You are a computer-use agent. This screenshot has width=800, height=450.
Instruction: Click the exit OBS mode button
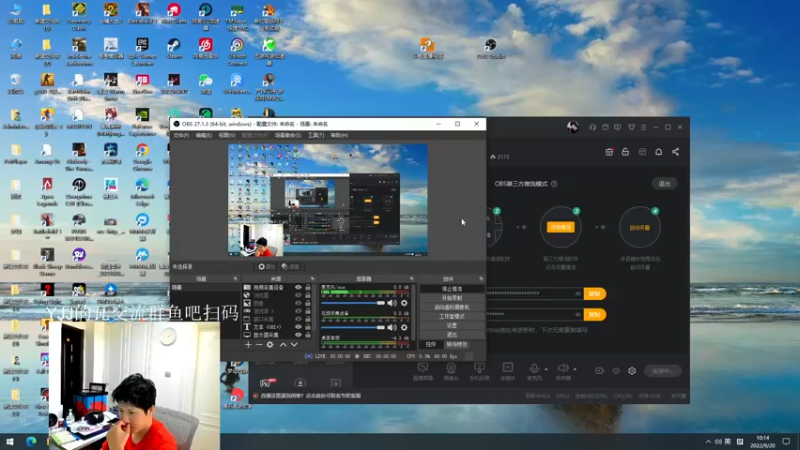click(x=664, y=184)
